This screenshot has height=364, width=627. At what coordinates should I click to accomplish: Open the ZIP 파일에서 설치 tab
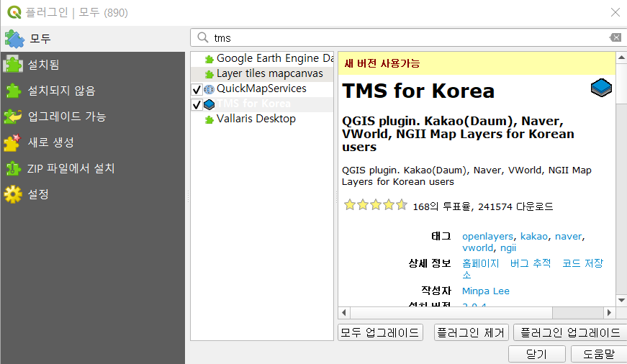93,168
